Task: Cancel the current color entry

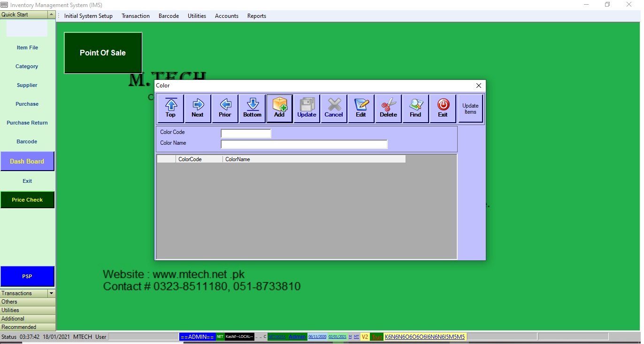Action: tap(334, 105)
